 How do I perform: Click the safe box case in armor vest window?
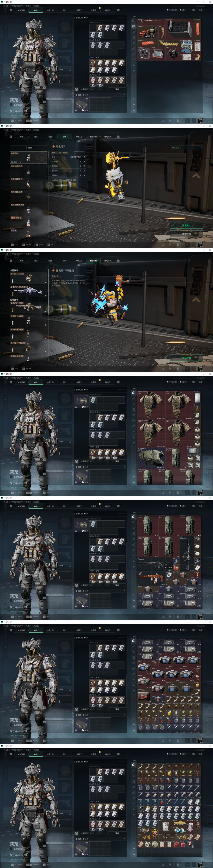(x=81, y=477)
